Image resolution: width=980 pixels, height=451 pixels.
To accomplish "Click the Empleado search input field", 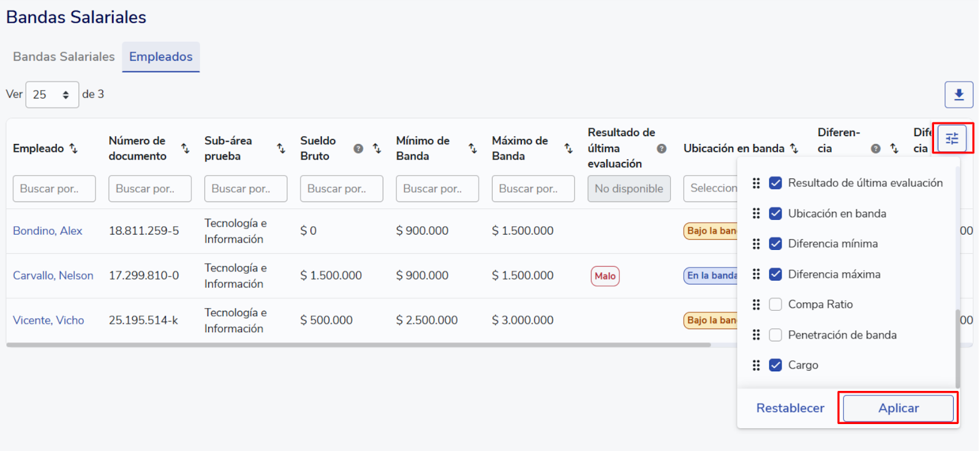I will 54,189.
